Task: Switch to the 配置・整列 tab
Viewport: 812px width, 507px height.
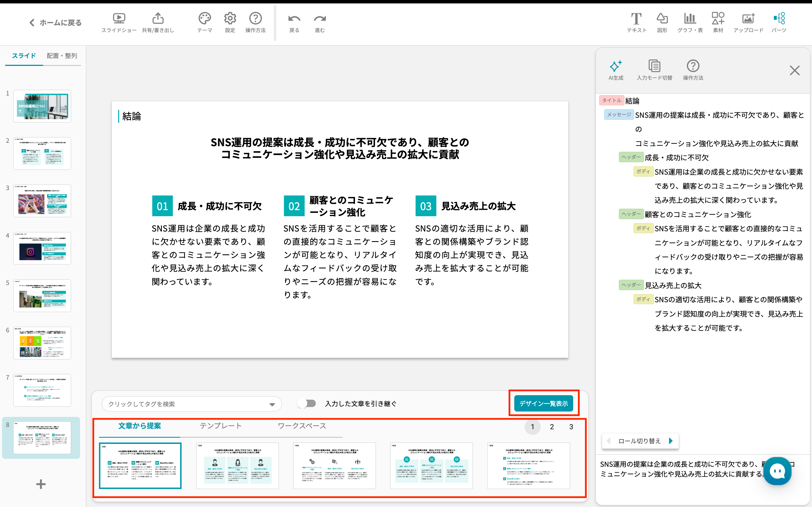Action: [62, 56]
